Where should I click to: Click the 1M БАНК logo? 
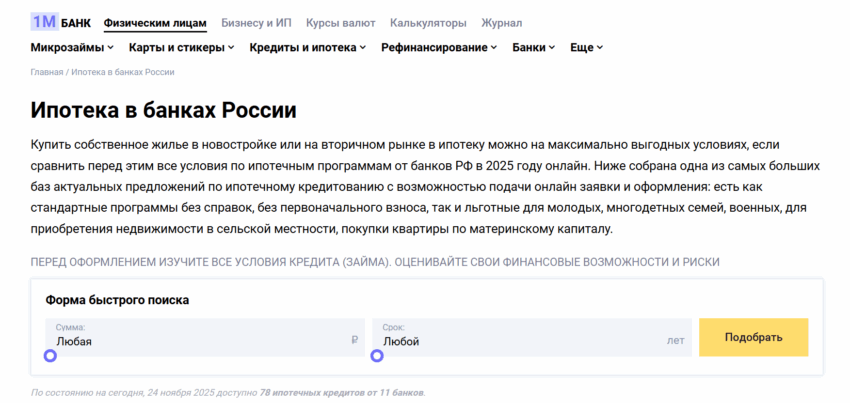(x=61, y=22)
